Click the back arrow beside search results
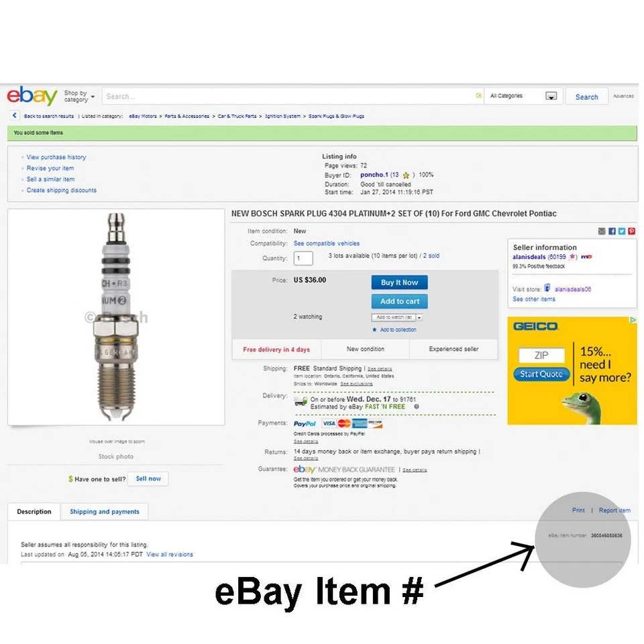The height and width of the screenshot is (644, 644). pos(15,115)
